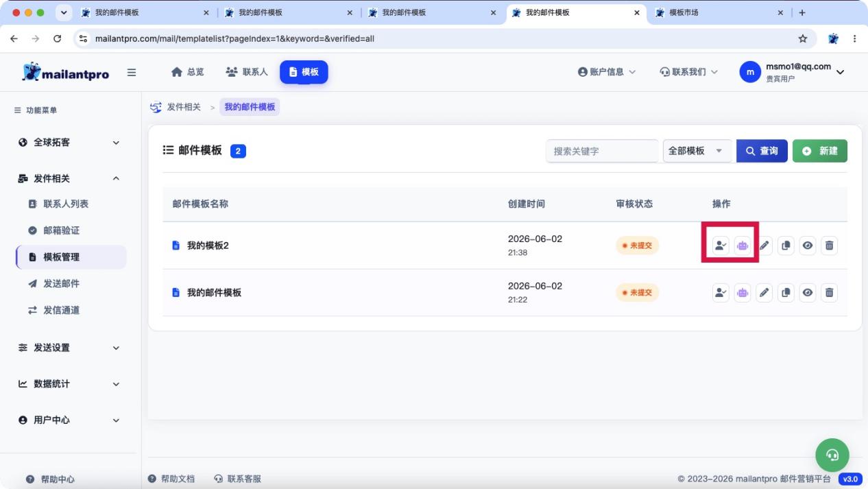Click the 未提交 status badge of 我的邮件模板
The height and width of the screenshot is (489, 868).
(x=638, y=293)
